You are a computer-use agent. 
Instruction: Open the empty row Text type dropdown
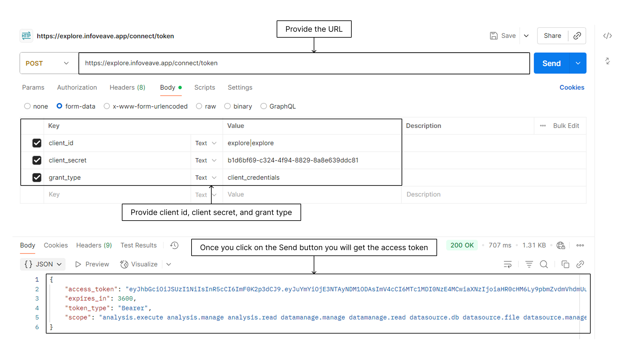(x=206, y=195)
